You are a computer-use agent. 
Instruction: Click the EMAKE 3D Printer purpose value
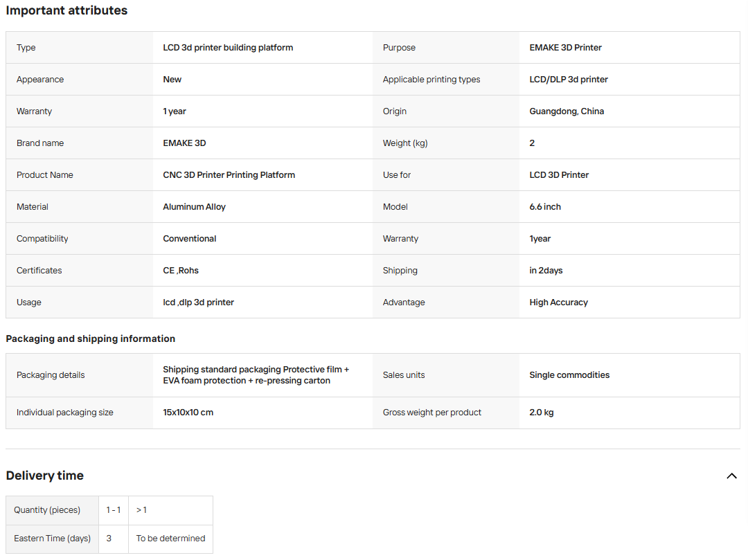point(565,48)
